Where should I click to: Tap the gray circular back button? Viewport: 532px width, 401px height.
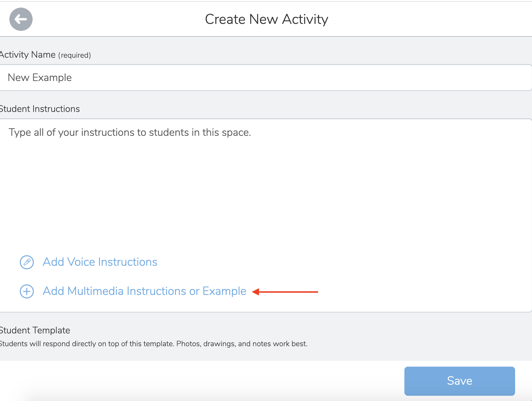click(21, 19)
